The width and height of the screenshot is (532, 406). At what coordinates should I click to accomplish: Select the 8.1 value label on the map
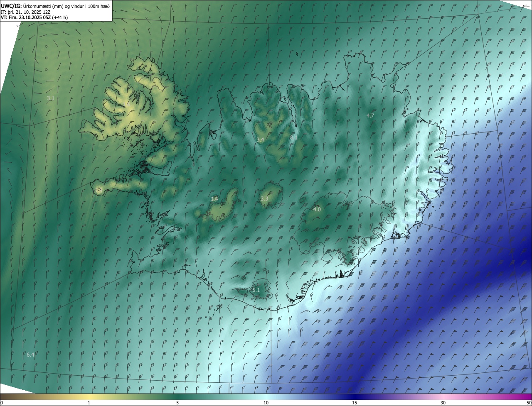[294, 137]
